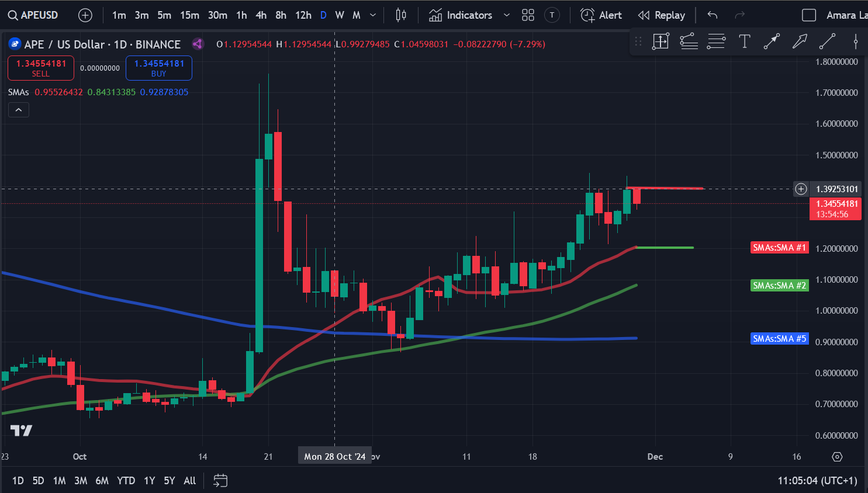Undo the last chart action
Screen dimensions: 868x493
[712, 15]
